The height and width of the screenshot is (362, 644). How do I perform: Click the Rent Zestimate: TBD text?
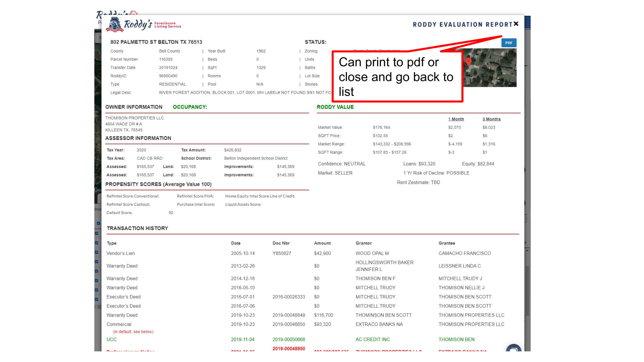(x=418, y=183)
